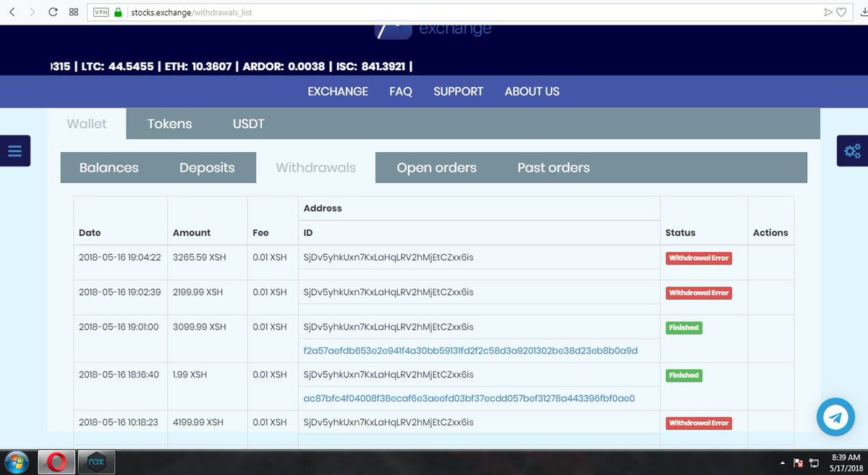Go back with browser back arrow
Image resolution: width=868 pixels, height=475 pixels.
click(12, 12)
